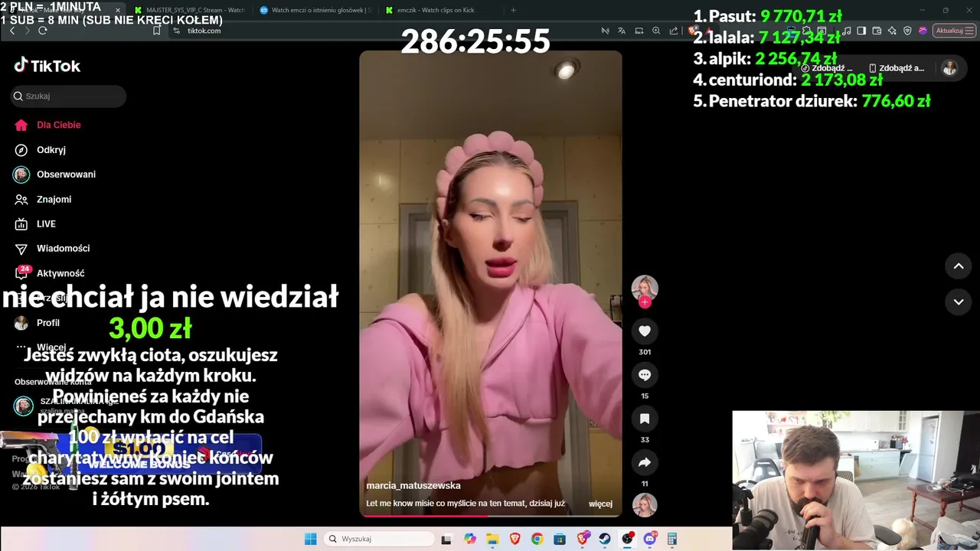Open the browser wallet icon

click(877, 31)
